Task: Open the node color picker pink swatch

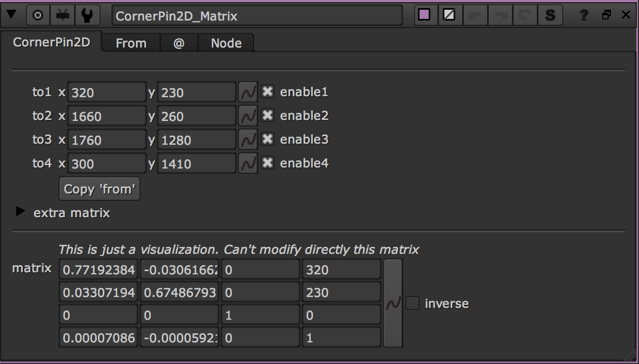Action: pos(425,15)
